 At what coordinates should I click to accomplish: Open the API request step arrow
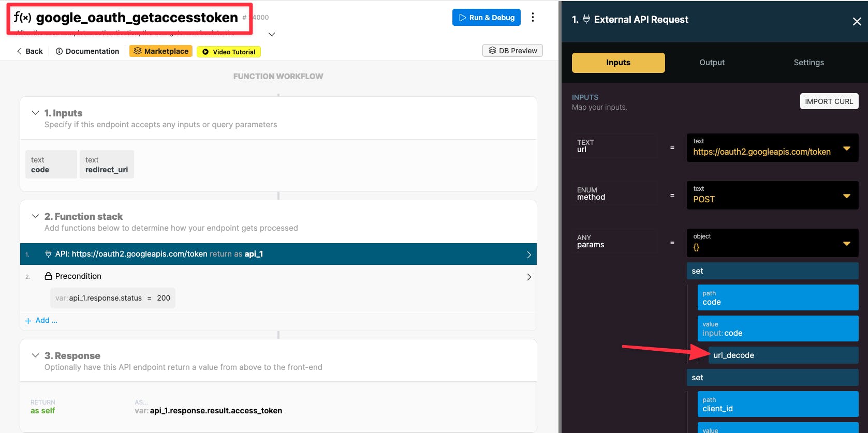coord(529,255)
